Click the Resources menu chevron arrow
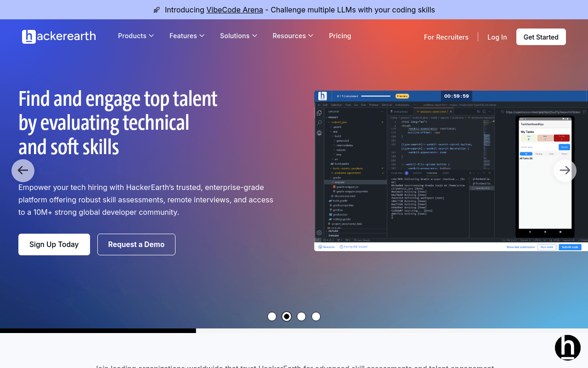The width and height of the screenshot is (588, 368). point(311,36)
